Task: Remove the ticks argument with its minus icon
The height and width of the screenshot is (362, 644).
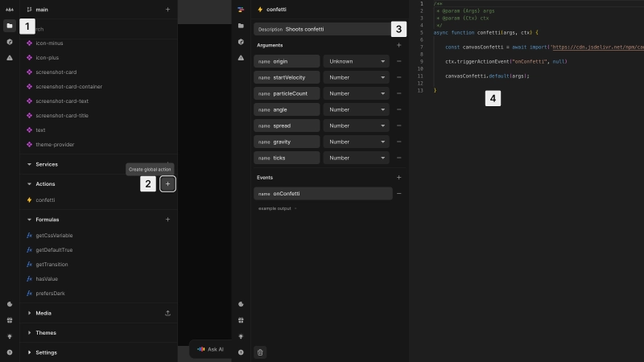Action: pos(398,158)
